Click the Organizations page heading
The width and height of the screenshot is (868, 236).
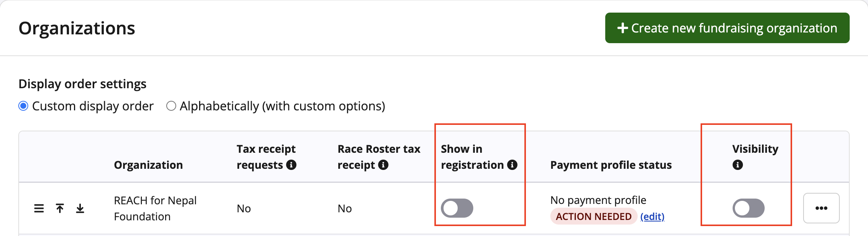point(77,28)
